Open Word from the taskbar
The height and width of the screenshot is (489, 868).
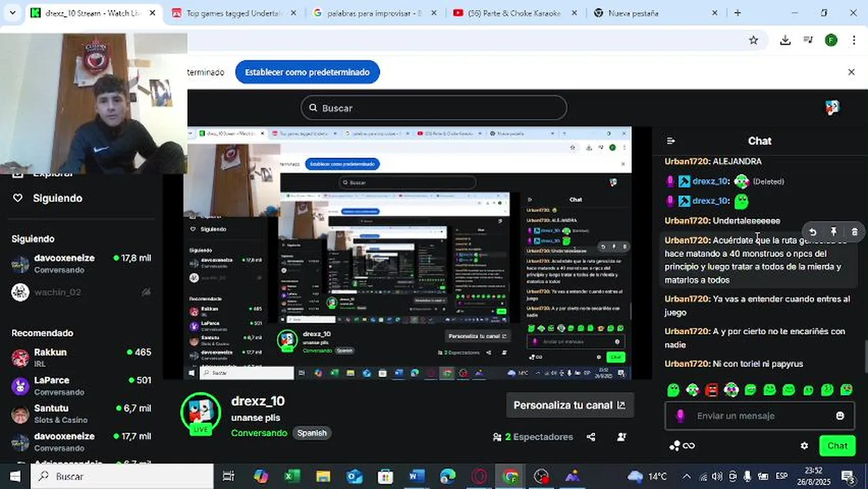click(416, 476)
